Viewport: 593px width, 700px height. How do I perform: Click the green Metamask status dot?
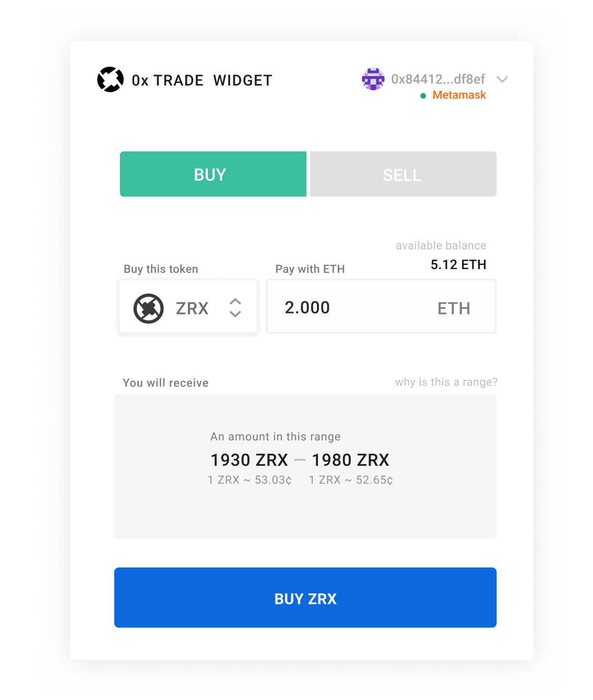point(423,96)
